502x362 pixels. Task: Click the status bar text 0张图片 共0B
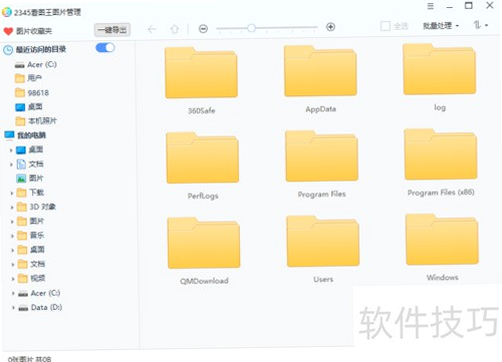pos(29,359)
